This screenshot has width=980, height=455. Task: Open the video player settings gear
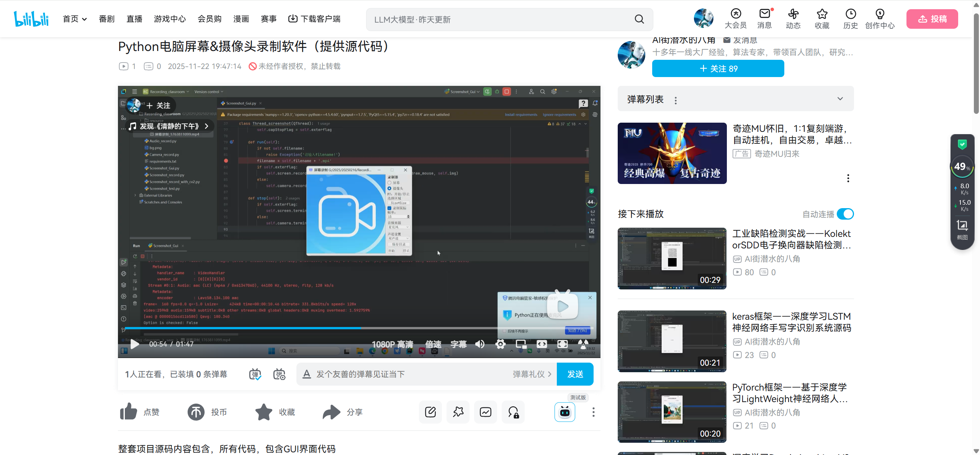(x=500, y=344)
